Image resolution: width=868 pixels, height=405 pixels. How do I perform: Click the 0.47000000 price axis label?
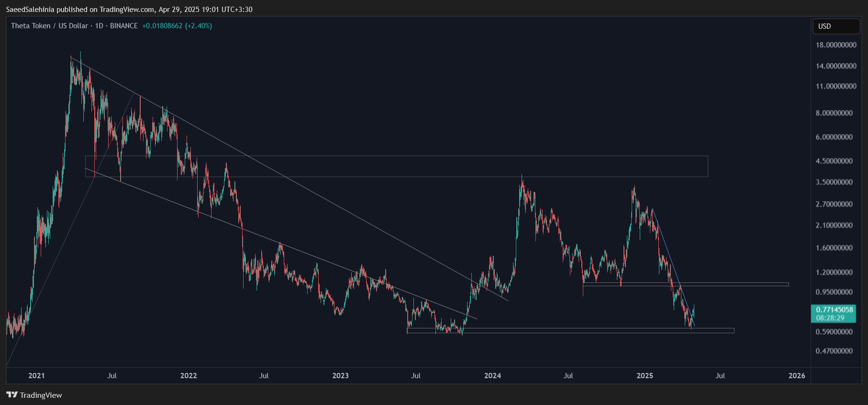point(834,351)
